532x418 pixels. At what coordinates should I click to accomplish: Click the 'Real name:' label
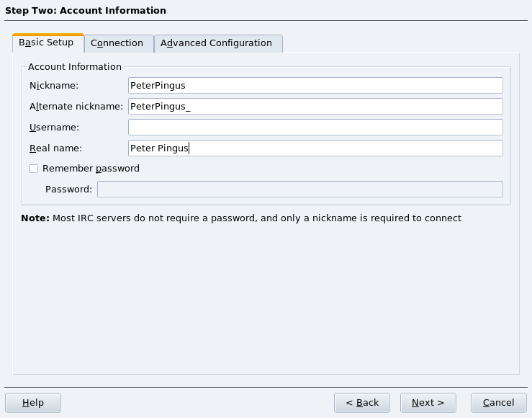click(55, 148)
